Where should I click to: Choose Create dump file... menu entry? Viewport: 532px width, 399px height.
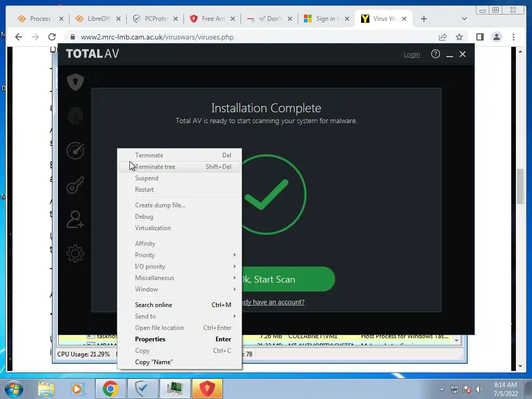[x=180, y=205]
